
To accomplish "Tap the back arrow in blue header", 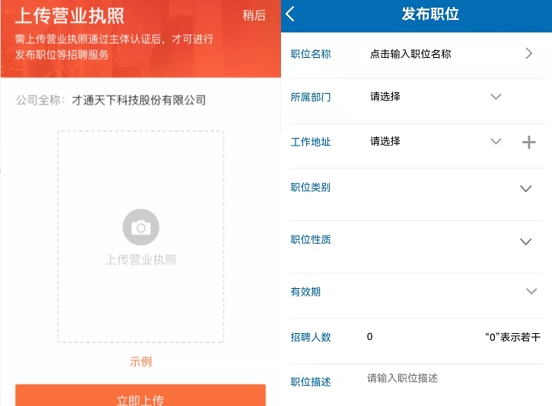I will (290, 14).
